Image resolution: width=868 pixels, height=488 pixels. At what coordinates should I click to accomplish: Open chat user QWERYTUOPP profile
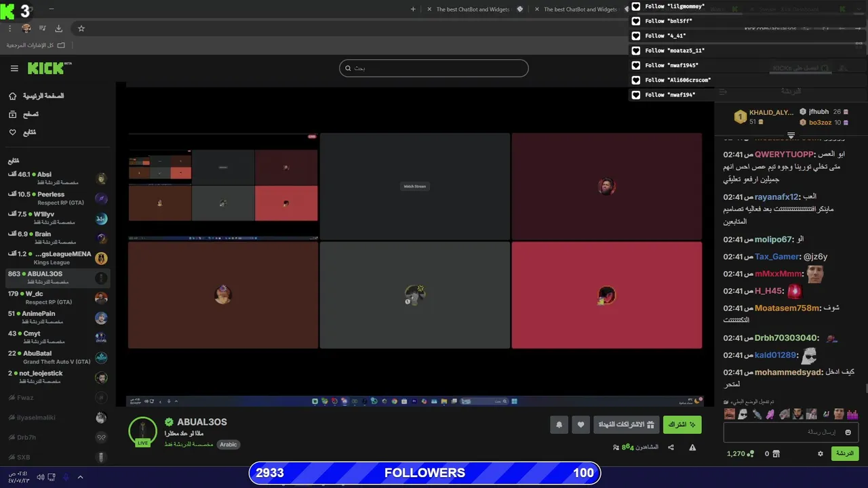784,155
